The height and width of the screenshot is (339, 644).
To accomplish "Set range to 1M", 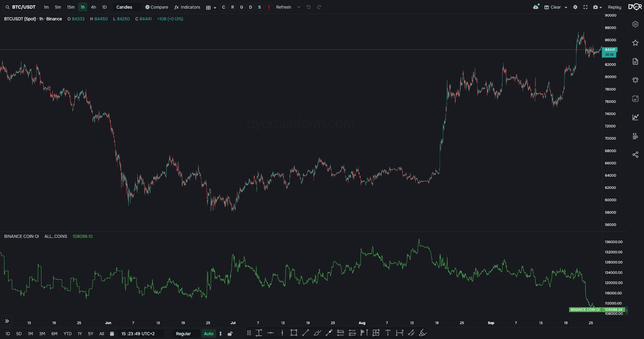I will point(30,333).
